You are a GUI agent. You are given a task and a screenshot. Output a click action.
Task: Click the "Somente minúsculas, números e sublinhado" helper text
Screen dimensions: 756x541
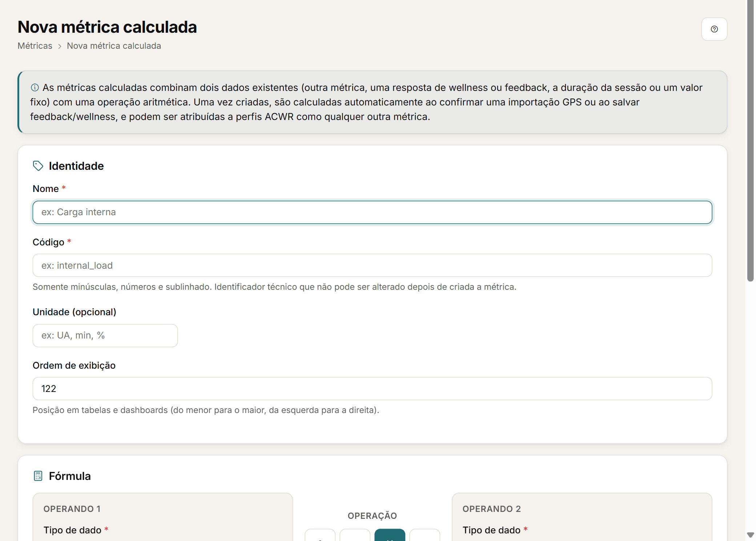[x=274, y=287]
